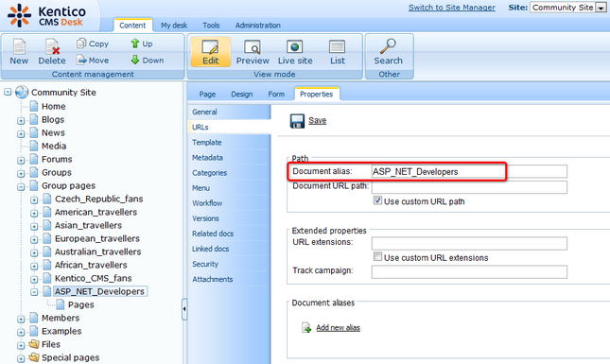
Task: Uncheck Use custom URL path checkbox
Action: [377, 200]
